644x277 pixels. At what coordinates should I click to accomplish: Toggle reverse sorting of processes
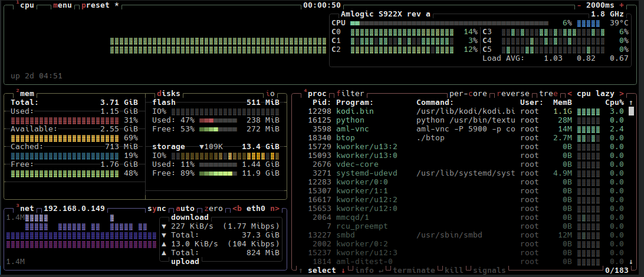pyautogui.click(x=512, y=94)
